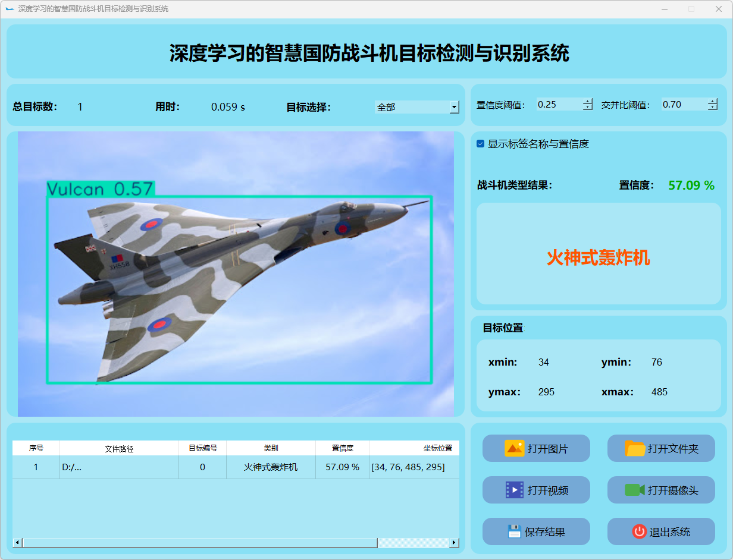733x560 pixels.
Task: Minimize the application window
Action: click(x=665, y=9)
